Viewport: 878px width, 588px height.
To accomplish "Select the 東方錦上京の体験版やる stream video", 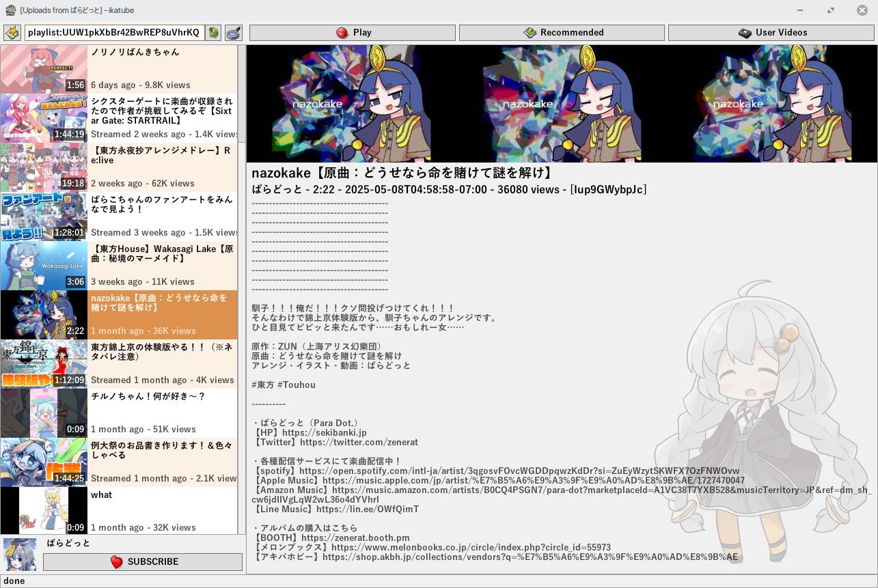I will 119,364.
